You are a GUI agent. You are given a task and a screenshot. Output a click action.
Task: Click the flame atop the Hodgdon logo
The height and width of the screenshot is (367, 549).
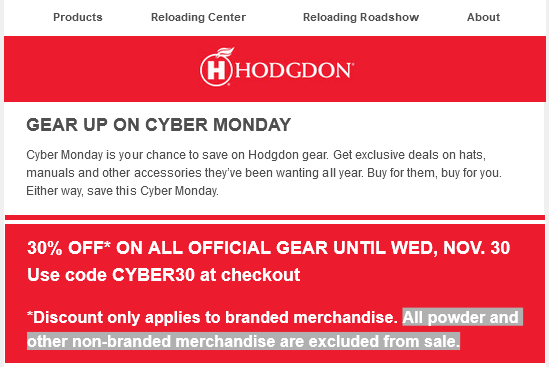pos(225,53)
